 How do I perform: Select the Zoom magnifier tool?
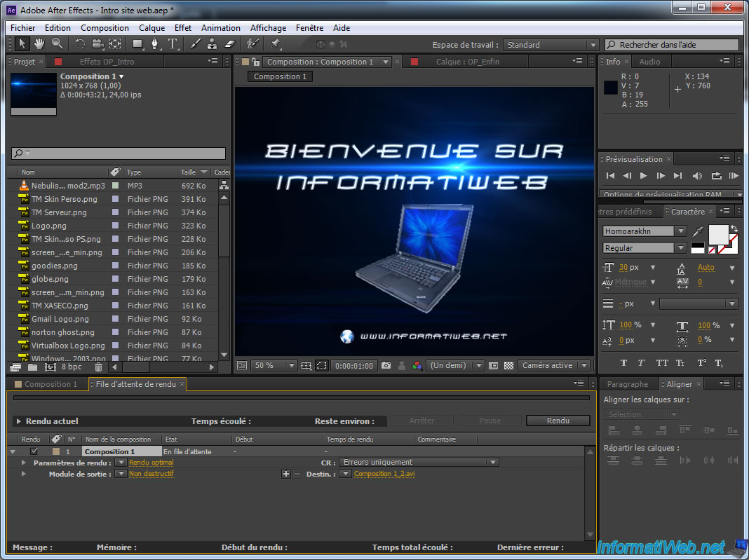(58, 44)
